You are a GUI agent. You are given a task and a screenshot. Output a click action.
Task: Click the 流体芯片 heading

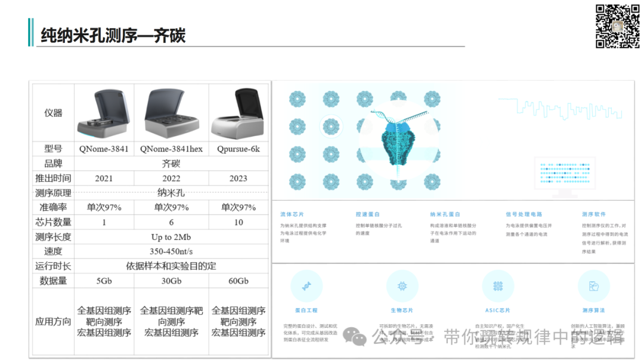[292, 214]
